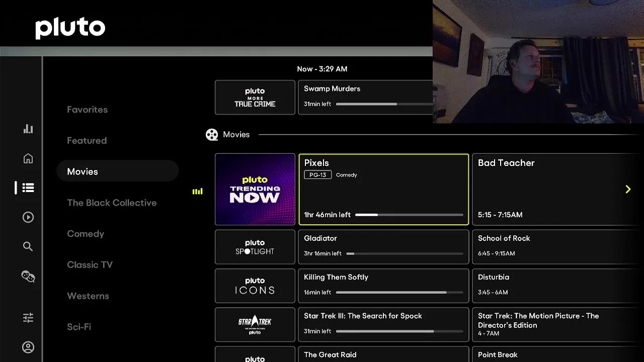Image resolution: width=644 pixels, height=362 pixels.
Task: Click "1hr 46min left" text
Action: (328, 215)
